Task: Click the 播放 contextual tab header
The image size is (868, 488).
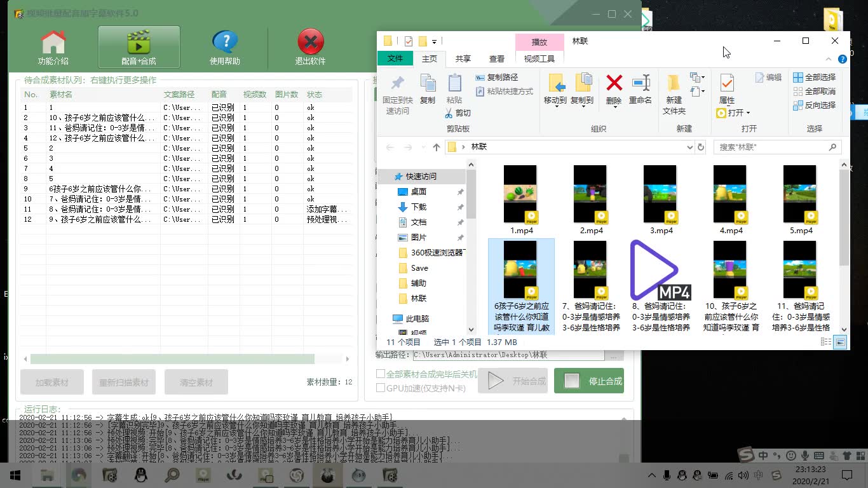Action: pyautogui.click(x=539, y=42)
